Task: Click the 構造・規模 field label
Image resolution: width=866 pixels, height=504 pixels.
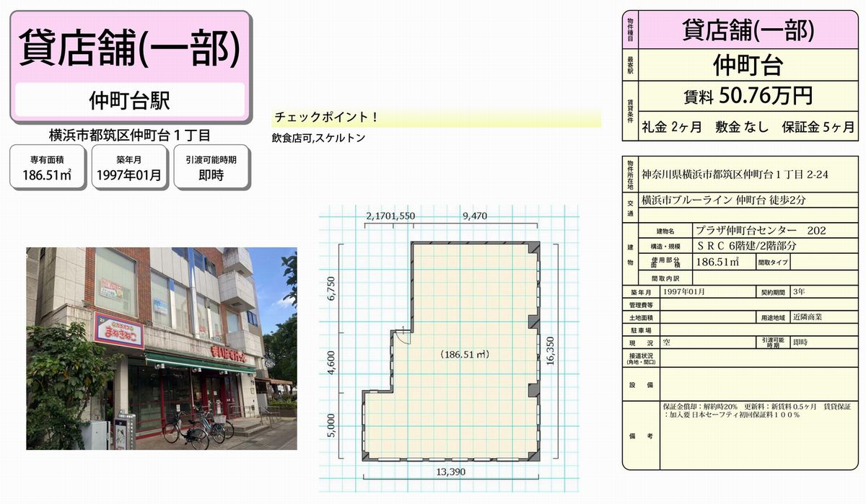Action: [x=665, y=246]
